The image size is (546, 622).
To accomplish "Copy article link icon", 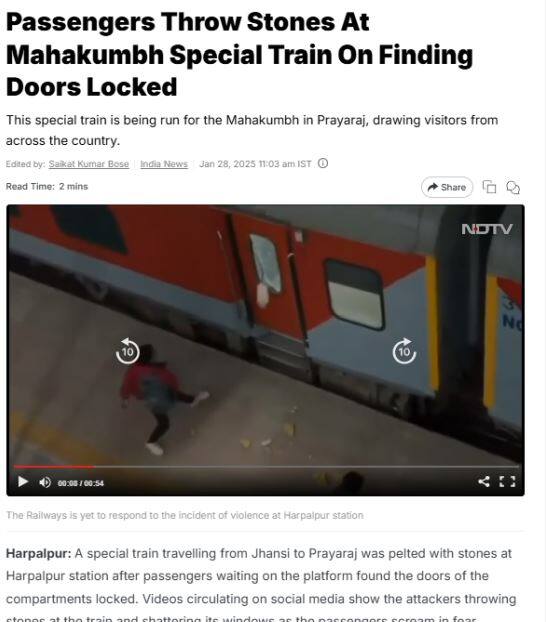I will 489,187.
